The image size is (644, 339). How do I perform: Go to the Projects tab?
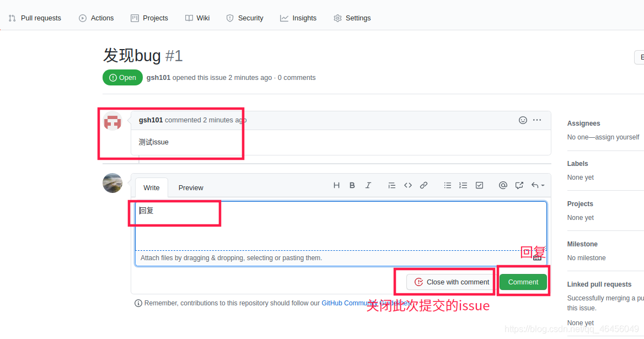pos(149,18)
